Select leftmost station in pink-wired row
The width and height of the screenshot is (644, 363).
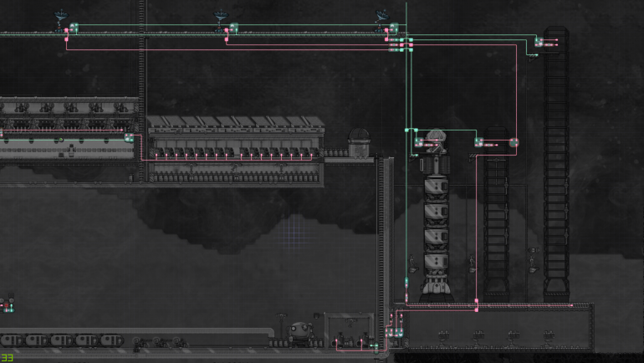(160, 153)
